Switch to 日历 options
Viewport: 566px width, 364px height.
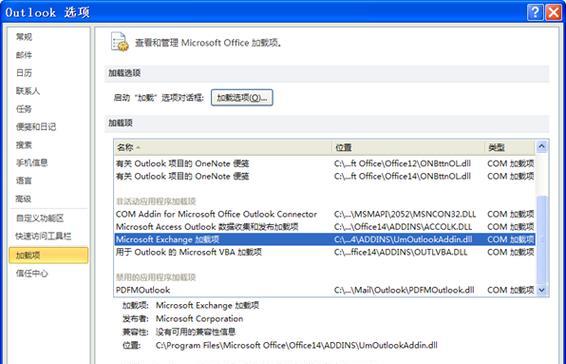pos(24,73)
